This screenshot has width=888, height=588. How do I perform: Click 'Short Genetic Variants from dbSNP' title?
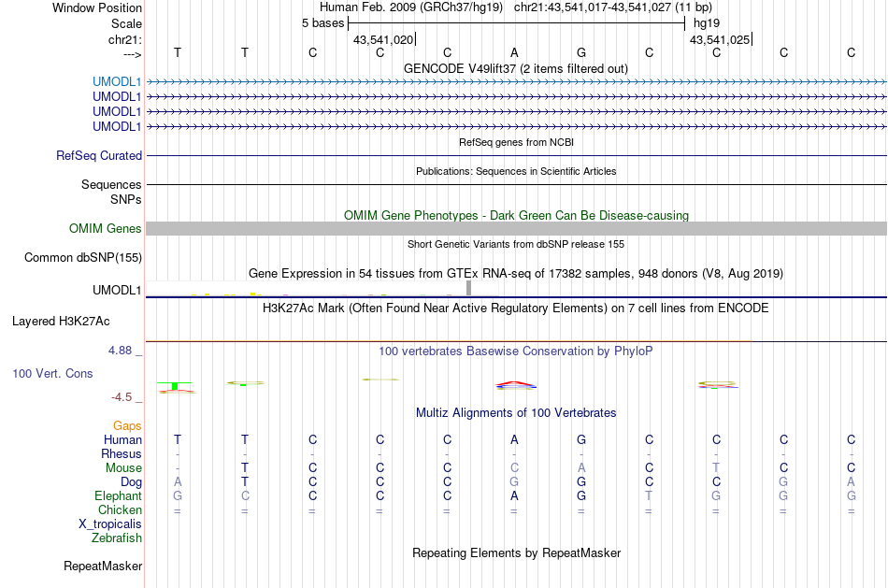click(516, 244)
